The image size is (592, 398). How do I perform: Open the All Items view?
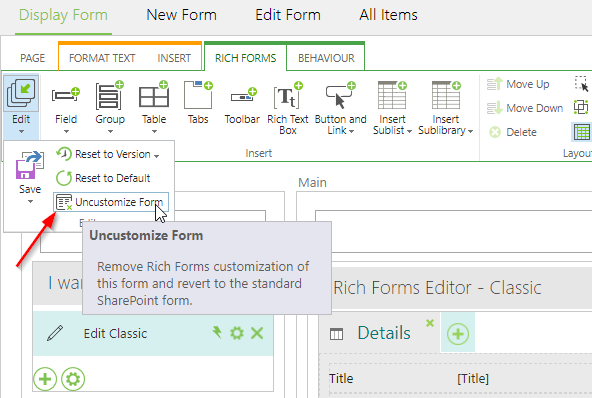click(x=388, y=15)
